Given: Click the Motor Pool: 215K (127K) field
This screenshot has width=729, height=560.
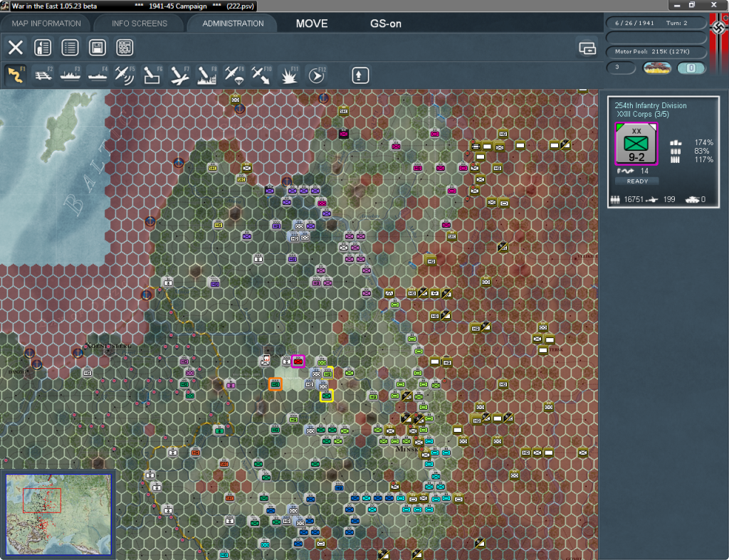Looking at the screenshot, I should (656, 51).
